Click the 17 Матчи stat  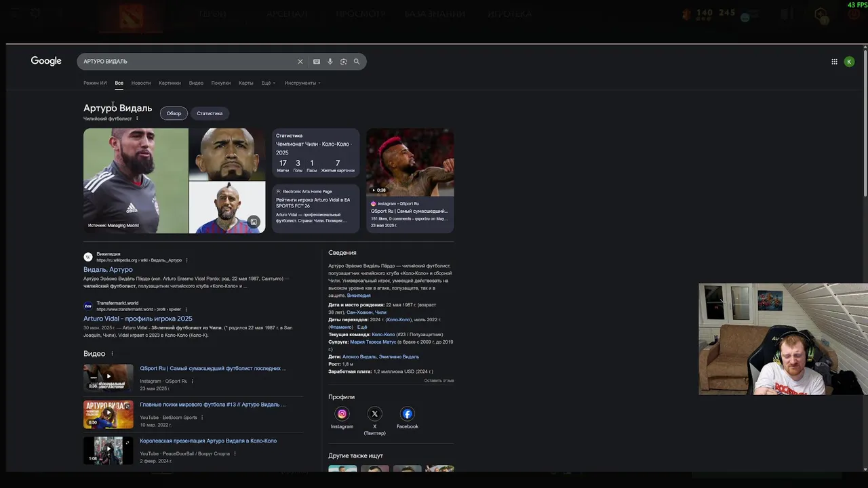click(x=283, y=166)
